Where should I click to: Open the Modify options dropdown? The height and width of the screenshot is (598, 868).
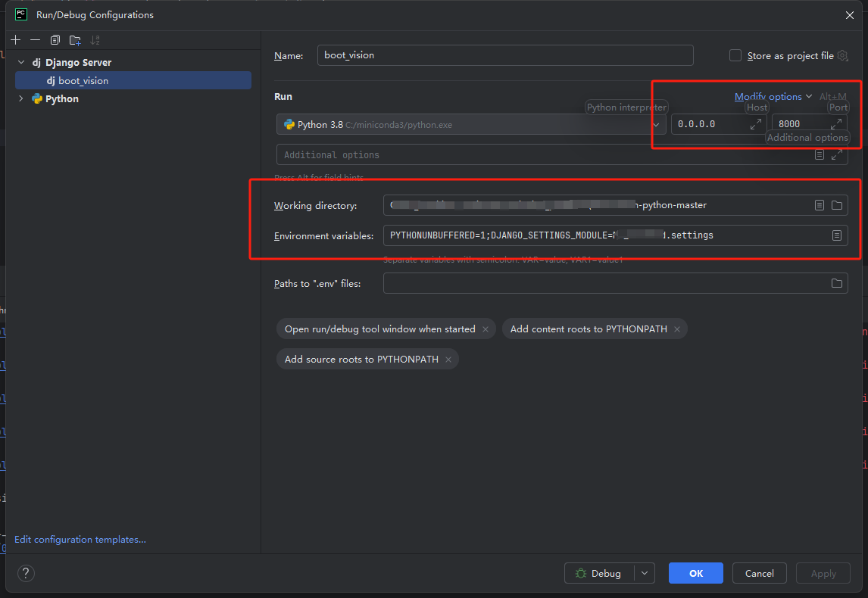(x=768, y=96)
